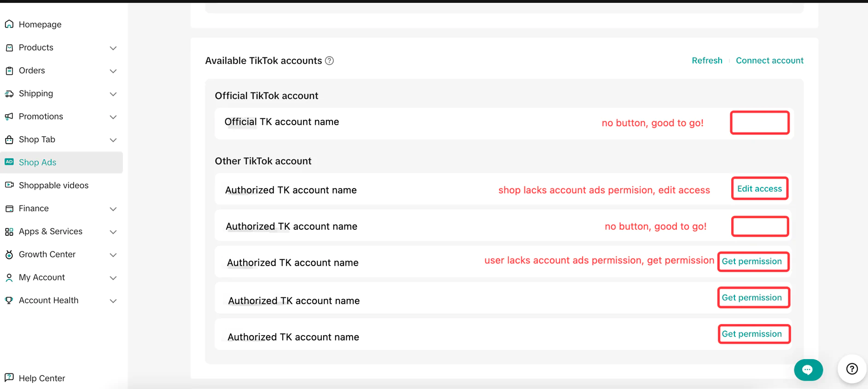The height and width of the screenshot is (389, 868).
Task: Click the Refresh link
Action: [x=707, y=61]
